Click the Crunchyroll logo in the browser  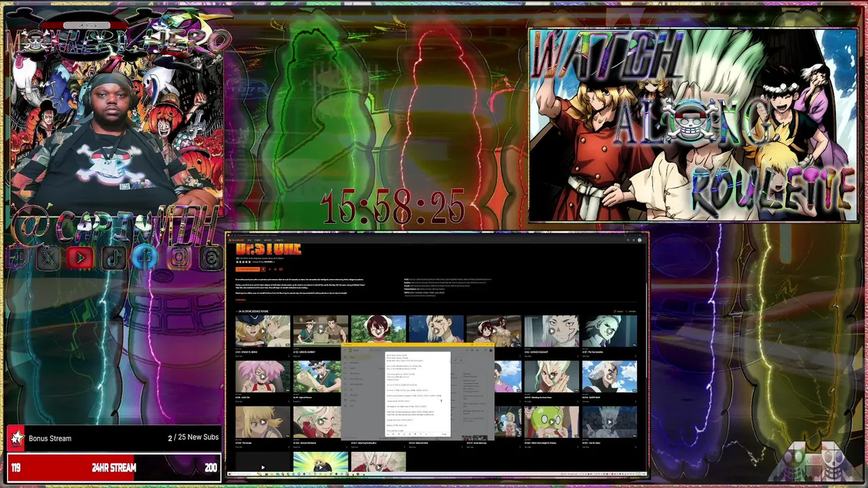pyautogui.click(x=237, y=240)
